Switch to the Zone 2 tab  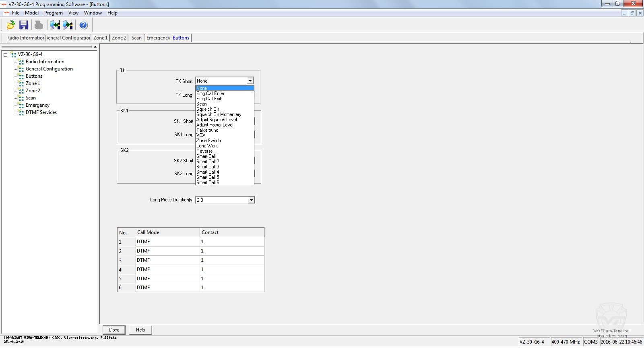(119, 38)
